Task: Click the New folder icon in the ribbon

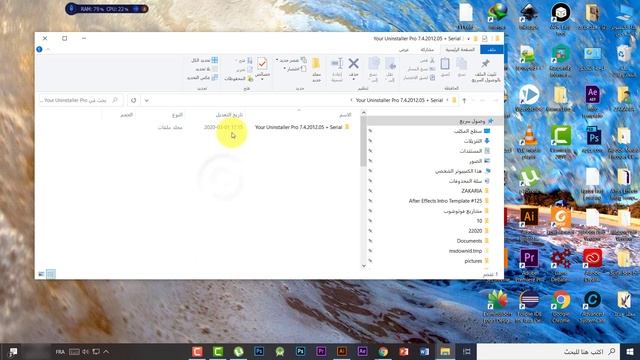Action: pos(316,64)
